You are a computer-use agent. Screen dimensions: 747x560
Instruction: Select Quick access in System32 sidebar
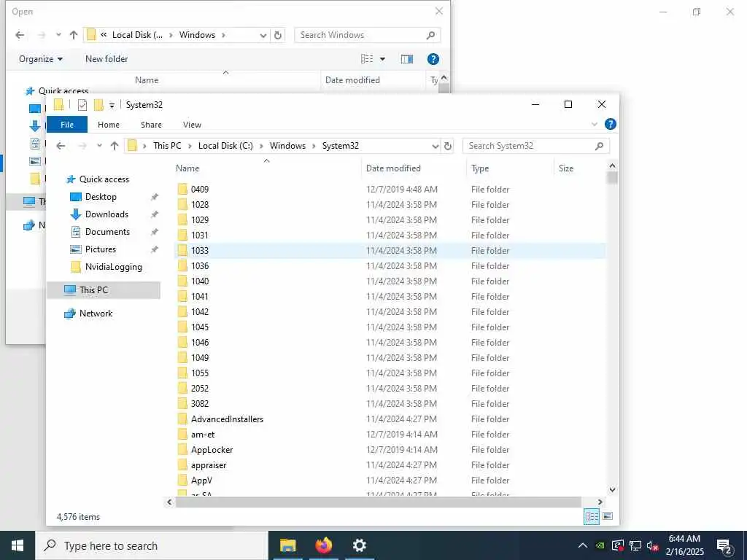[x=104, y=179]
